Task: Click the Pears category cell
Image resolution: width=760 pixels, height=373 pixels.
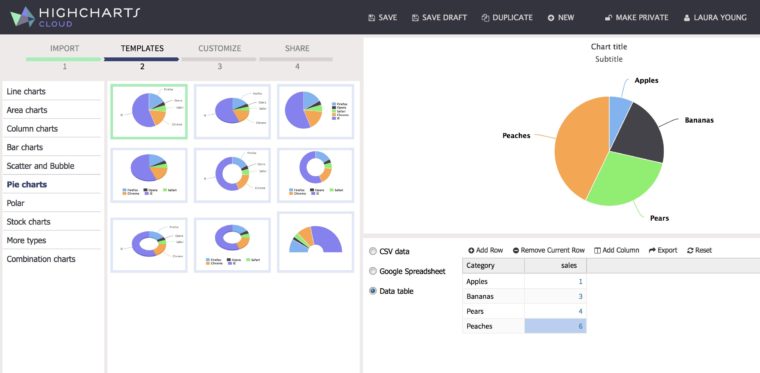Action: pos(493,311)
